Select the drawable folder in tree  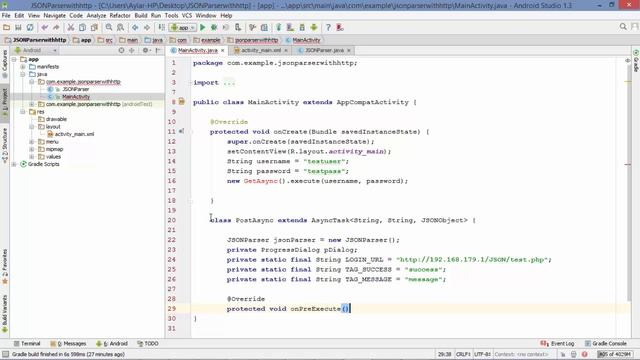(x=56, y=119)
